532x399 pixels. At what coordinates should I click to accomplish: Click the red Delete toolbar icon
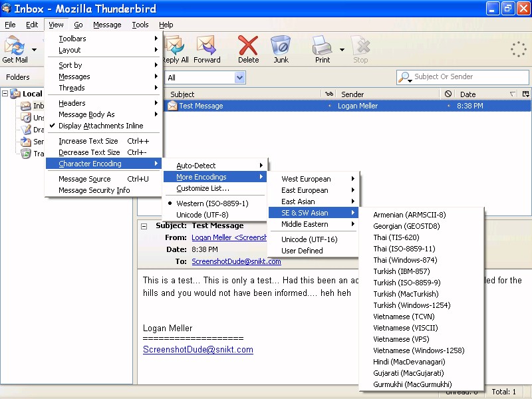click(248, 45)
